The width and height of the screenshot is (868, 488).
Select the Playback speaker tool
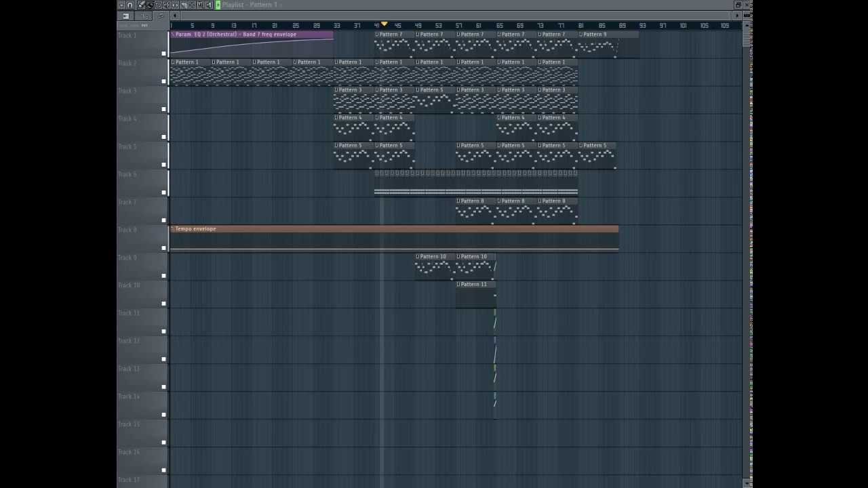[x=209, y=5]
